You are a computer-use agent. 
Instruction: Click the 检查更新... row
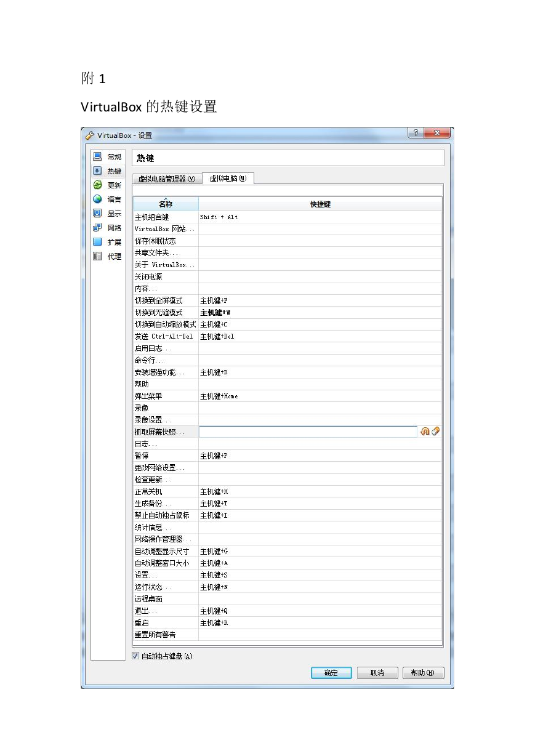click(x=288, y=480)
